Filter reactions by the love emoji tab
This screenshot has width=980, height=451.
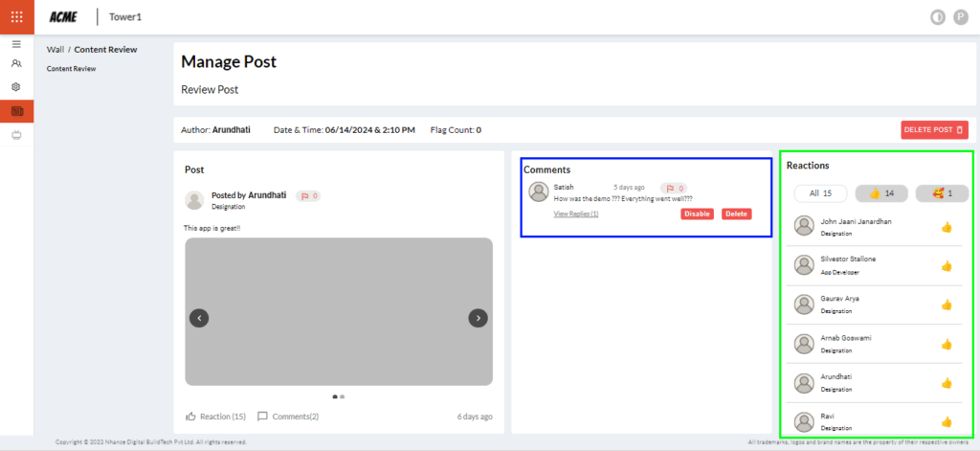coord(942,193)
